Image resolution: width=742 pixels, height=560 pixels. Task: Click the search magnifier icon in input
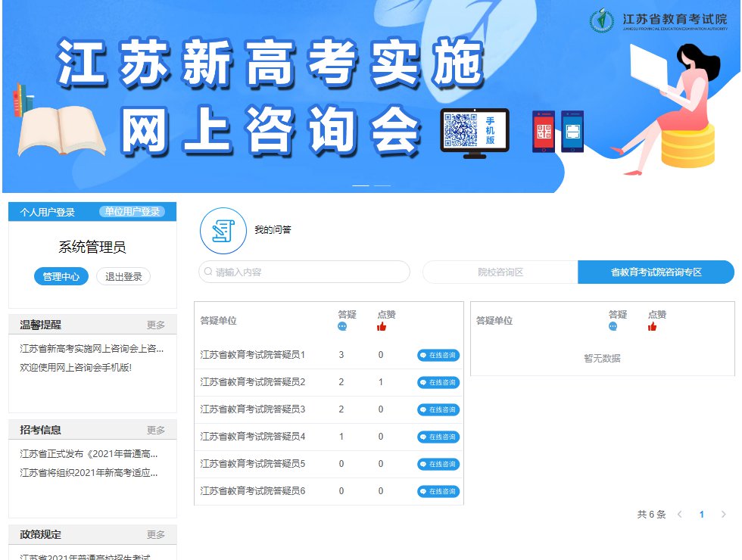208,272
